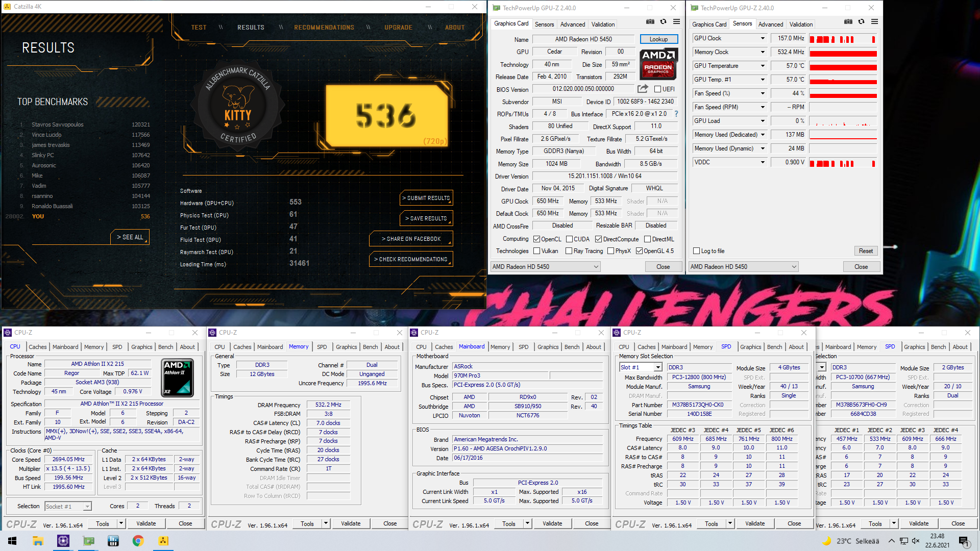Toggle the UEFI checkbox in GPU-Z
Viewport: 980px width, 551px height.
(658, 89)
